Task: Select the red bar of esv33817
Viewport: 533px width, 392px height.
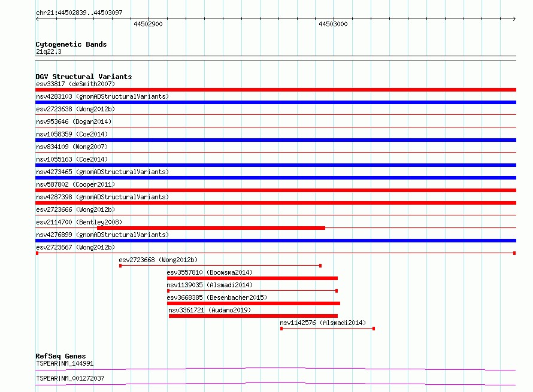Action: [x=275, y=90]
